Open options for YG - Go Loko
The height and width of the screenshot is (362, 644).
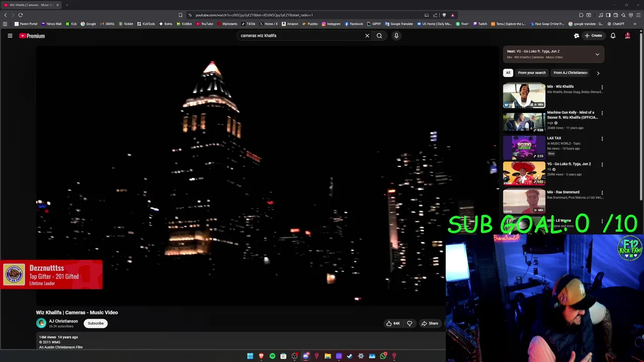point(602,164)
